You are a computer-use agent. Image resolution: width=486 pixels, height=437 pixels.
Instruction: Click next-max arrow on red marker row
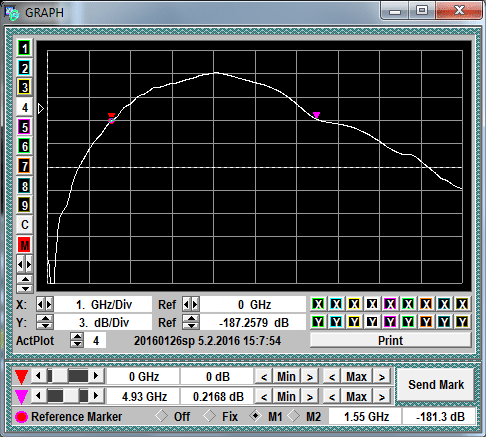382,377
